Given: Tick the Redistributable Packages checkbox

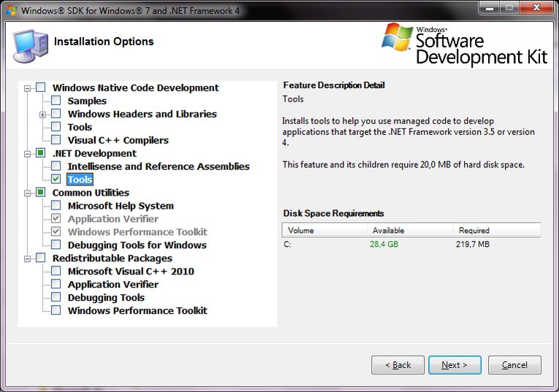Looking at the screenshot, I should pyautogui.click(x=41, y=258).
